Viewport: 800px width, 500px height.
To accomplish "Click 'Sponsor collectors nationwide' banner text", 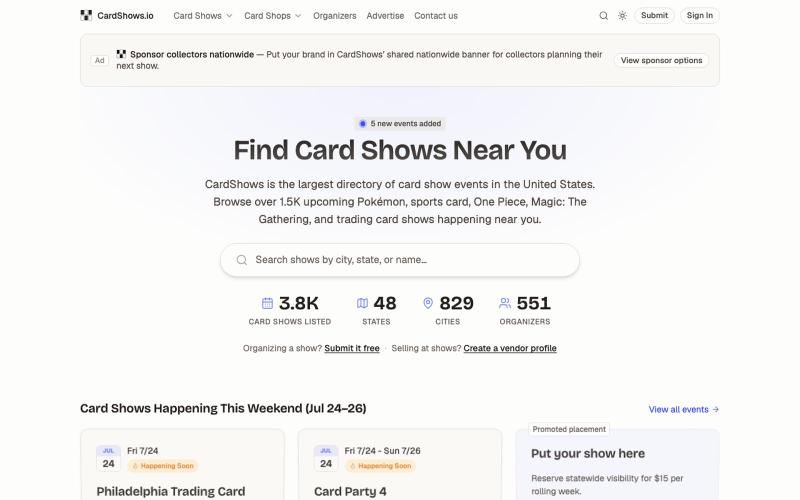I will click(x=192, y=54).
